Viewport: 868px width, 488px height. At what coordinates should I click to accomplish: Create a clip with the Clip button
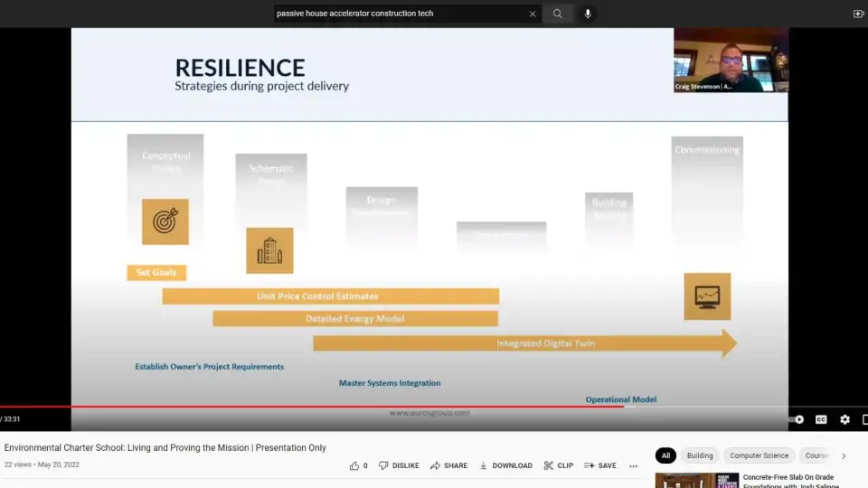click(558, 465)
